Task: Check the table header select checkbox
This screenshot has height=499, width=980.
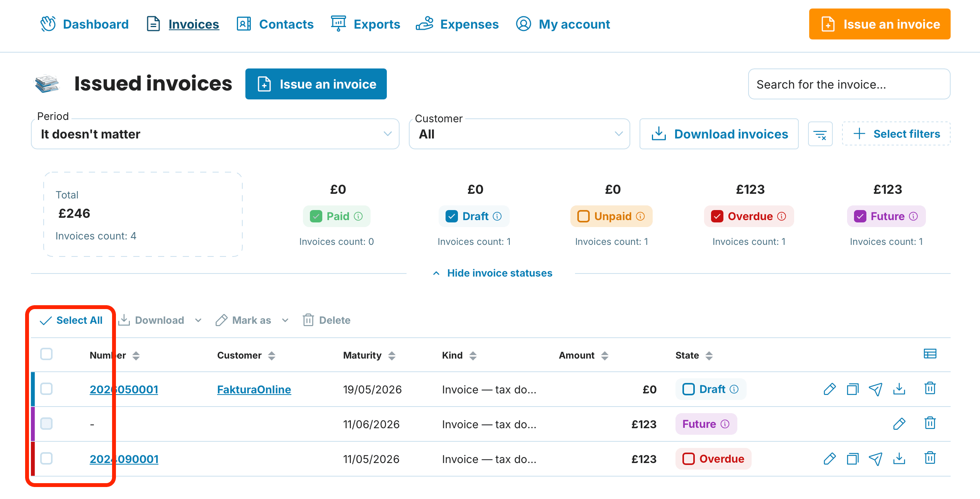Action: [x=46, y=354]
